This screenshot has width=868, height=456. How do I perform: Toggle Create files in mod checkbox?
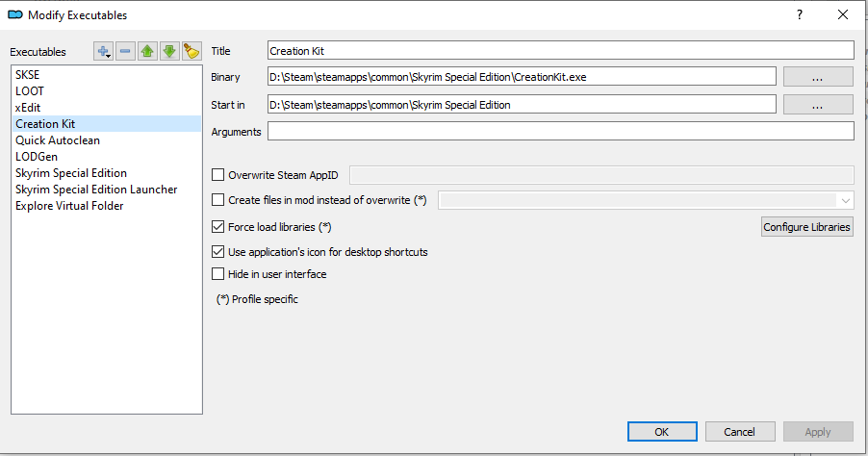coord(217,200)
